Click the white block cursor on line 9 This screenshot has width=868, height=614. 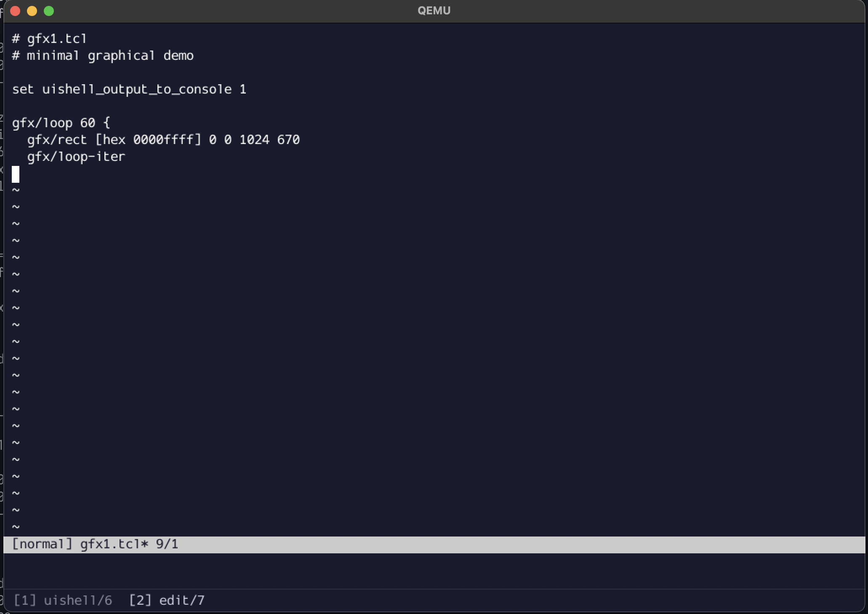coord(16,174)
